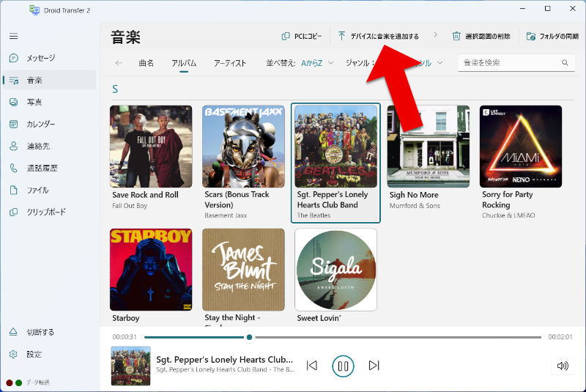This screenshot has width=586, height=392.
Task: Open 写真 section in sidebar
Action: coord(49,102)
